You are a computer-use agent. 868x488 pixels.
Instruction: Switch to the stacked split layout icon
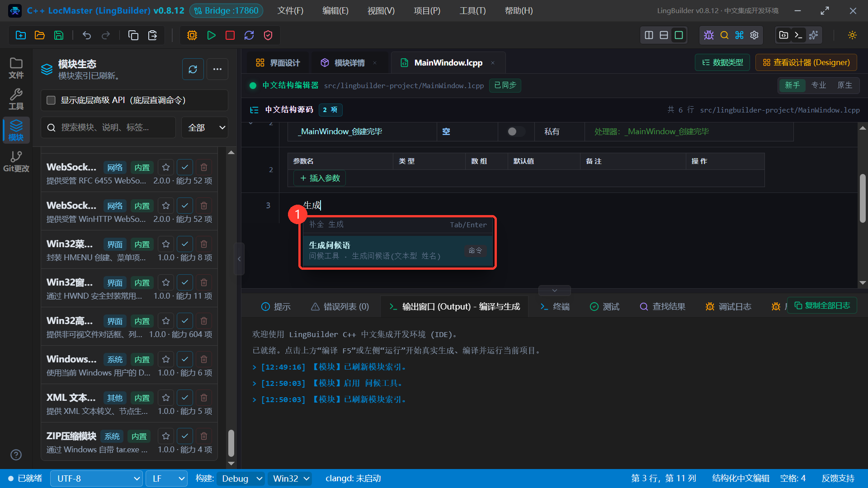664,35
